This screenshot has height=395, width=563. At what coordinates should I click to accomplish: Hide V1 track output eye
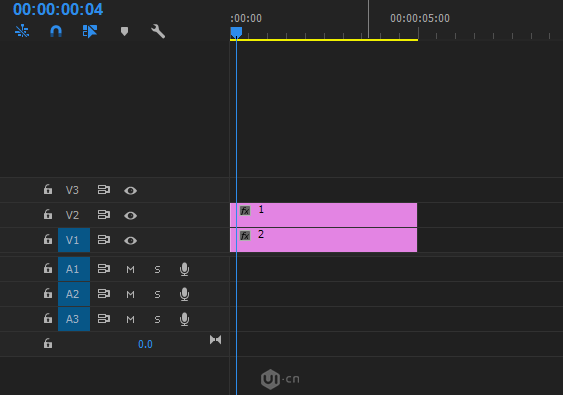pos(130,240)
